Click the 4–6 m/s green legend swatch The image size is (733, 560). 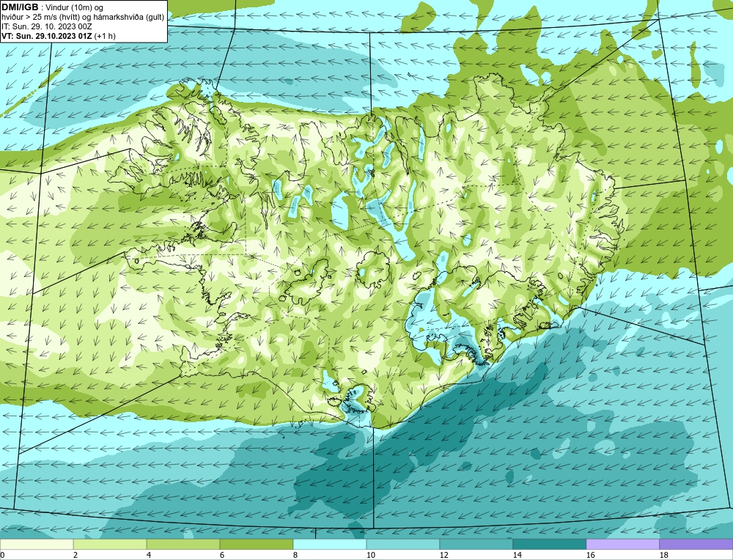coord(183,544)
